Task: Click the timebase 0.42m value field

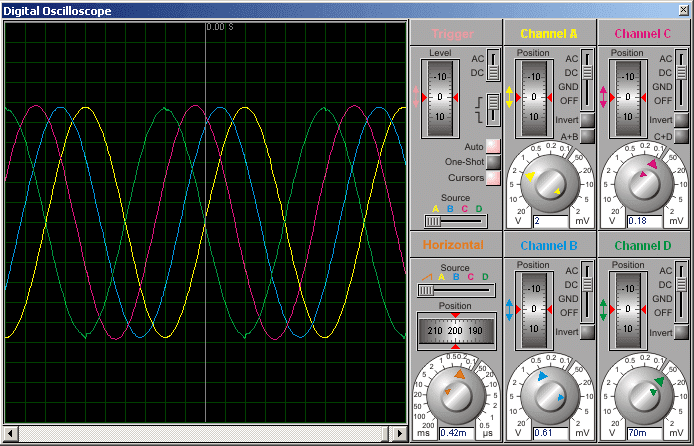Action: click(x=457, y=433)
